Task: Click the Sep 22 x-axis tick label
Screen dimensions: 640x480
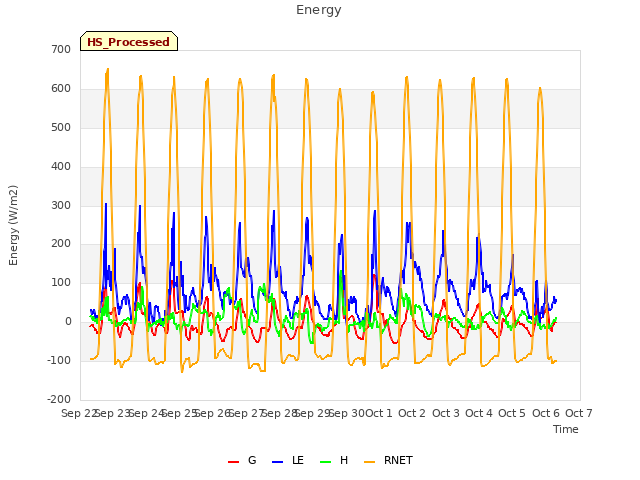Action: coord(78,413)
